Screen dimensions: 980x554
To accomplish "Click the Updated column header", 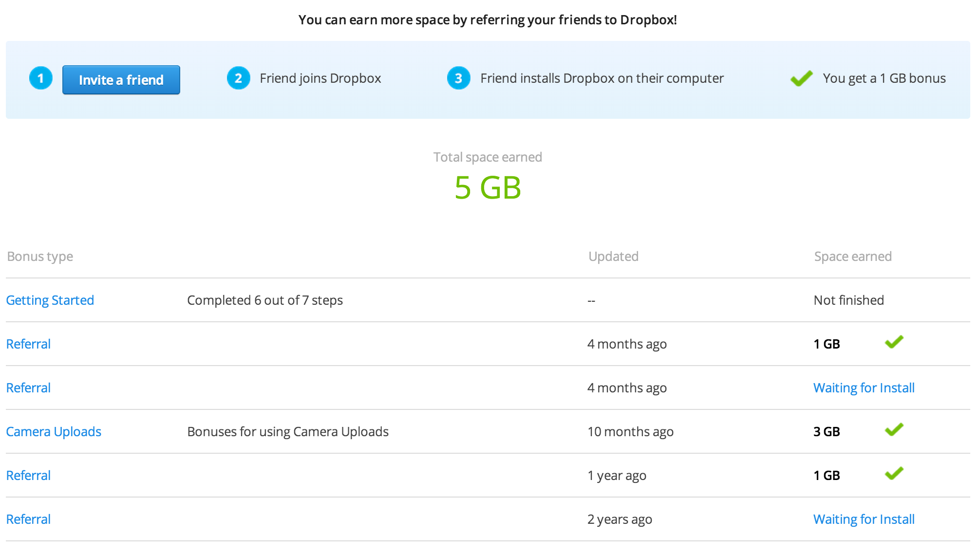I will coord(613,257).
